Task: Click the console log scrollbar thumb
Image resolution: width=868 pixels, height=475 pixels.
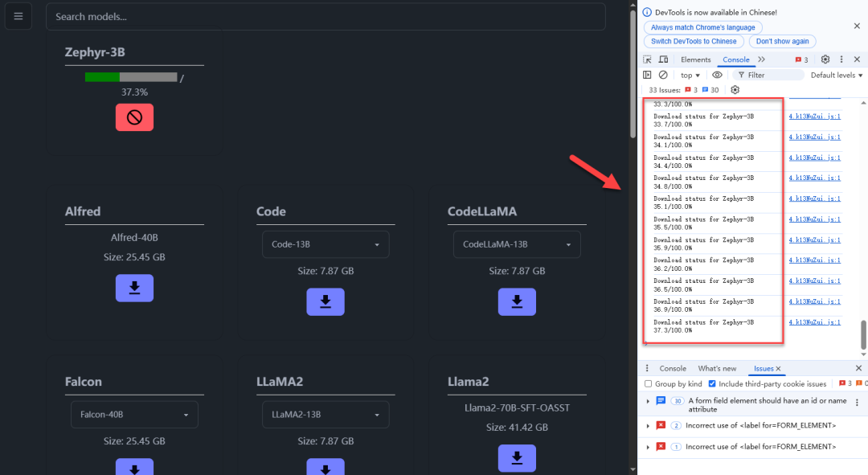Action: click(863, 334)
